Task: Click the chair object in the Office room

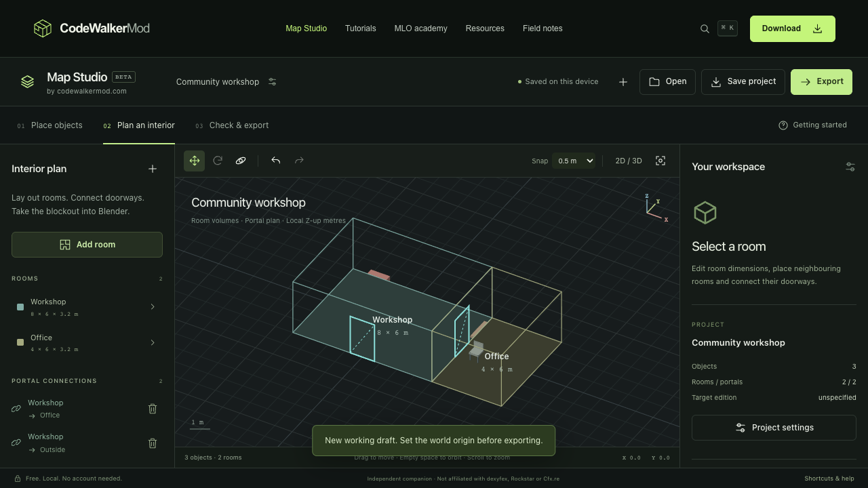Action: click(476, 351)
